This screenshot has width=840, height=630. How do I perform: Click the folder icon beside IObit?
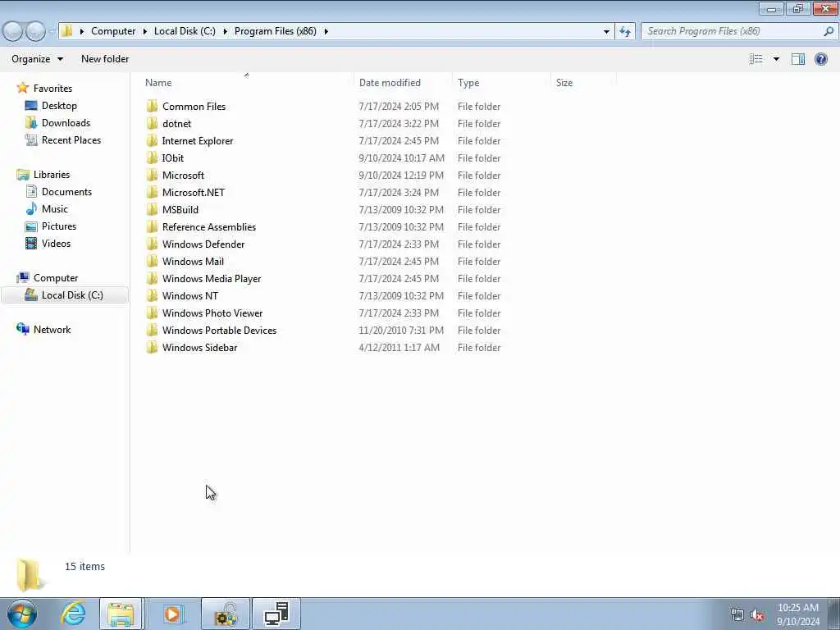tap(152, 158)
